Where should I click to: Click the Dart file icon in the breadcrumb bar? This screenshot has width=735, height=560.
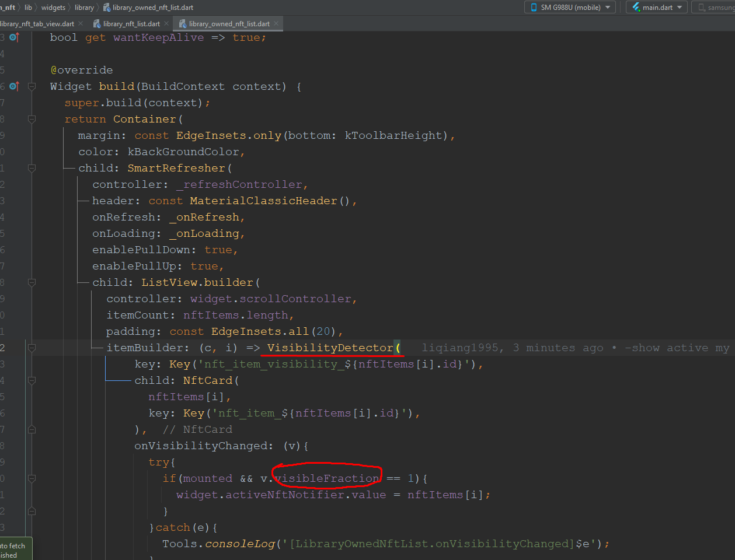click(107, 7)
